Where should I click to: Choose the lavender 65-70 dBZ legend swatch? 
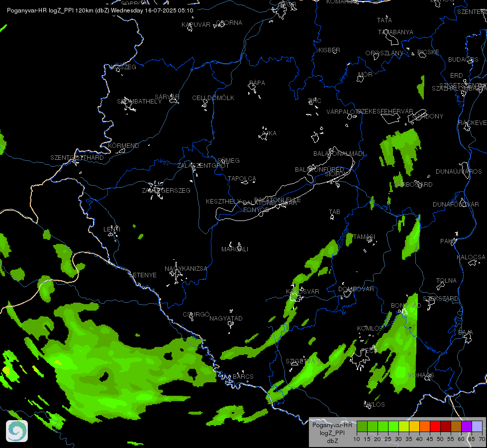477,426
